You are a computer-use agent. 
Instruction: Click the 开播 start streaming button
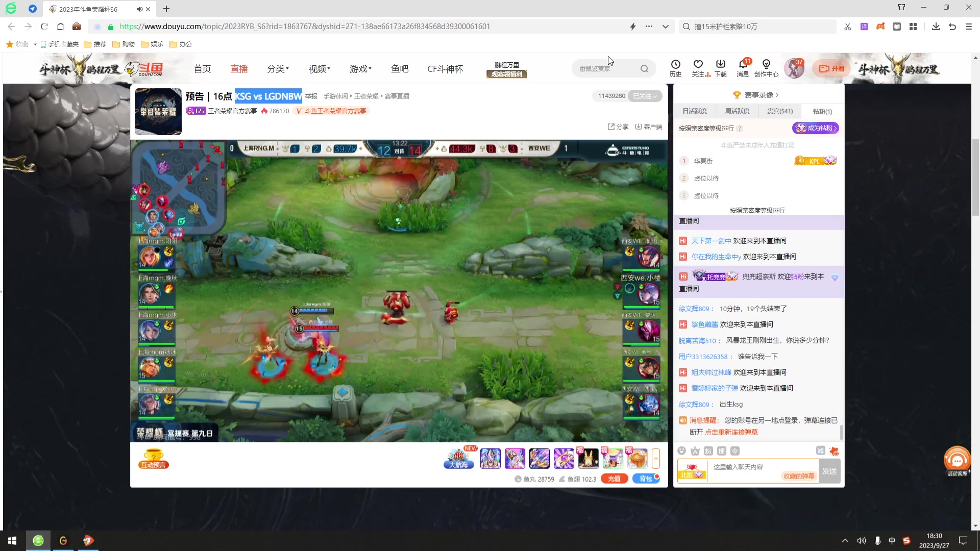[831, 68]
